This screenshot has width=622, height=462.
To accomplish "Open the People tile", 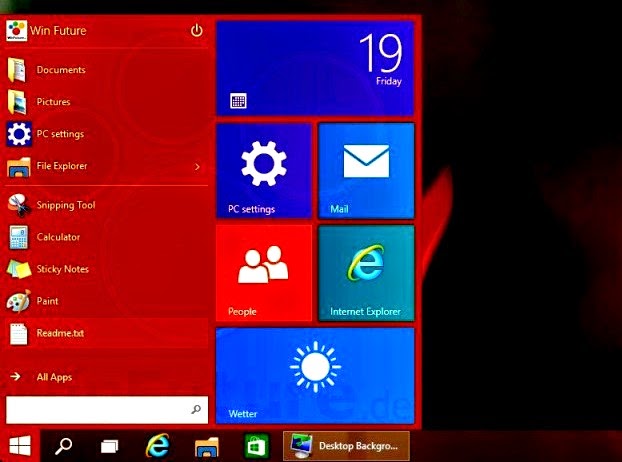I will point(264,273).
